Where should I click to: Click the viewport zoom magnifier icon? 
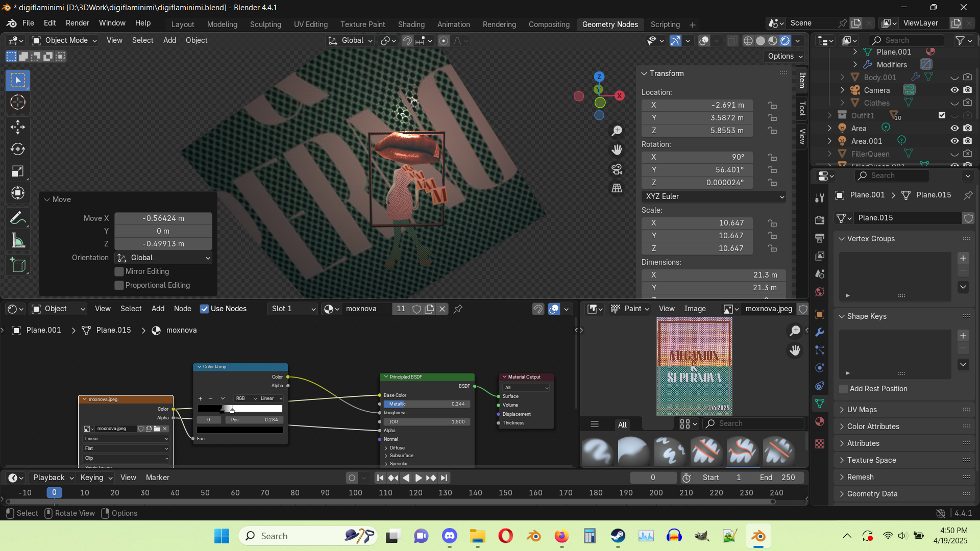pyautogui.click(x=617, y=131)
